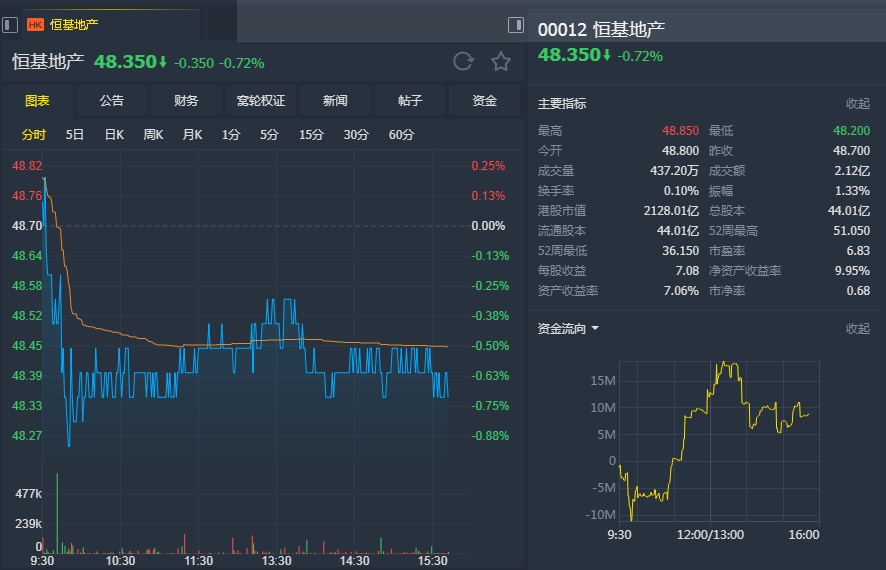Switch to the 公告 tab
The image size is (886, 570).
[x=112, y=101]
